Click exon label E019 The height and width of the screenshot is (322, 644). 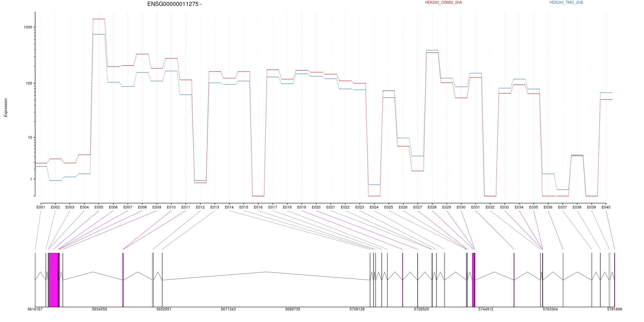coord(302,207)
